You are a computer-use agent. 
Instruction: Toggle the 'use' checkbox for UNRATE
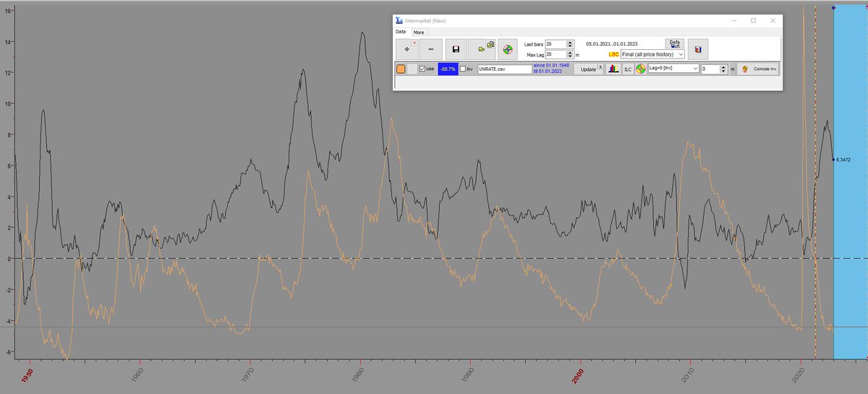click(423, 69)
